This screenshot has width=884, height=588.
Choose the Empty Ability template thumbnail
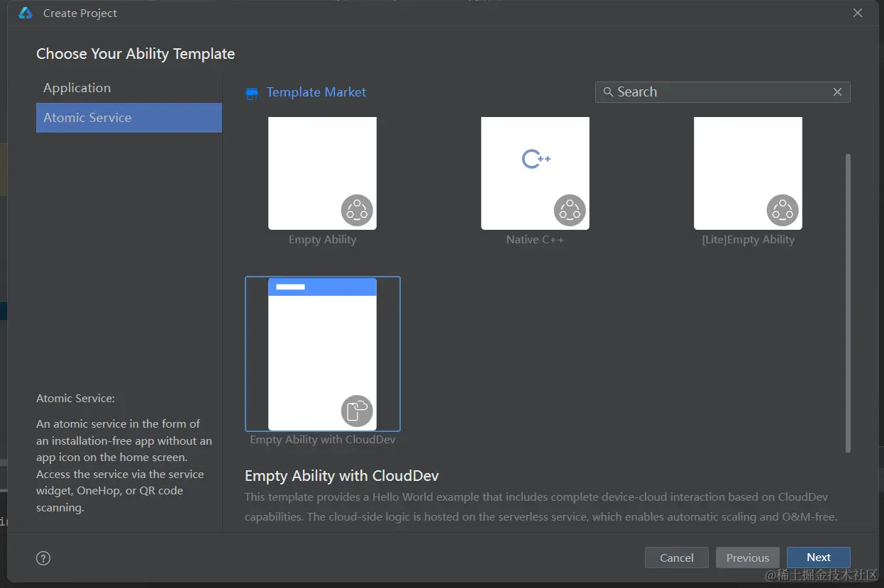click(322, 173)
